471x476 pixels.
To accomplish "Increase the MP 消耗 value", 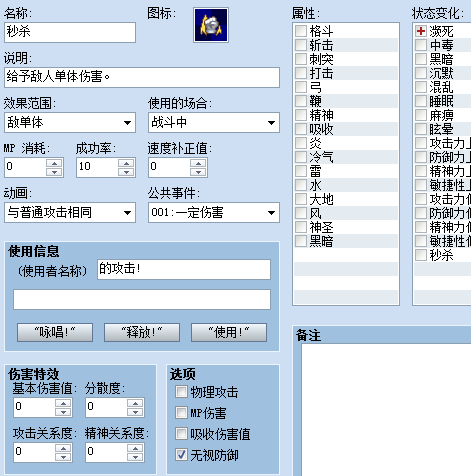I will tap(54, 163).
